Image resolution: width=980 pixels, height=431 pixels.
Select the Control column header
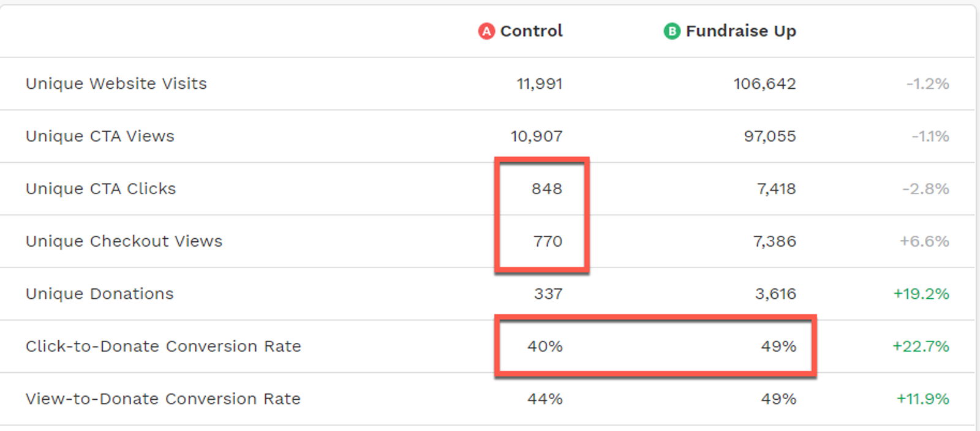click(x=531, y=31)
